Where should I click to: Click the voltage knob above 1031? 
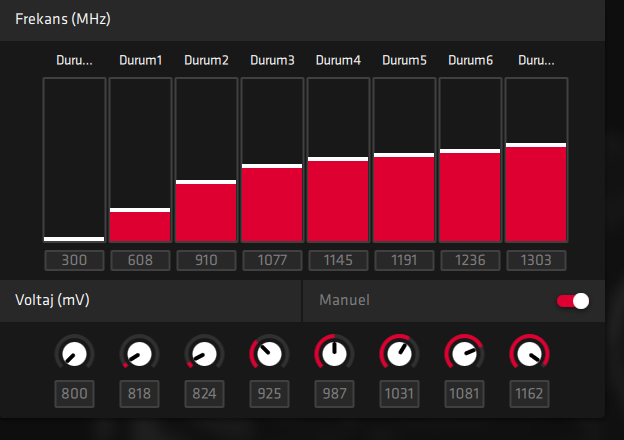(400, 354)
